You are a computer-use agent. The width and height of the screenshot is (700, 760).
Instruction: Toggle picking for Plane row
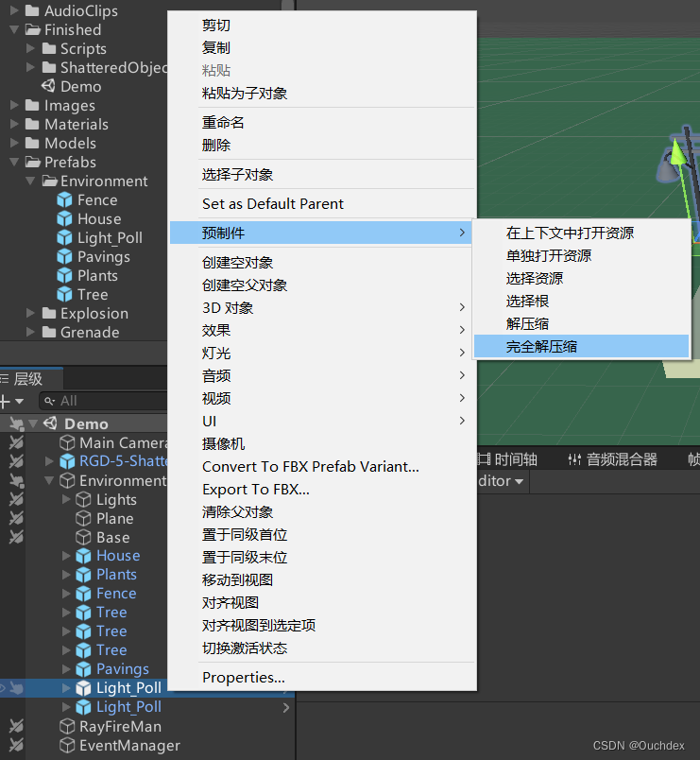(x=16, y=518)
